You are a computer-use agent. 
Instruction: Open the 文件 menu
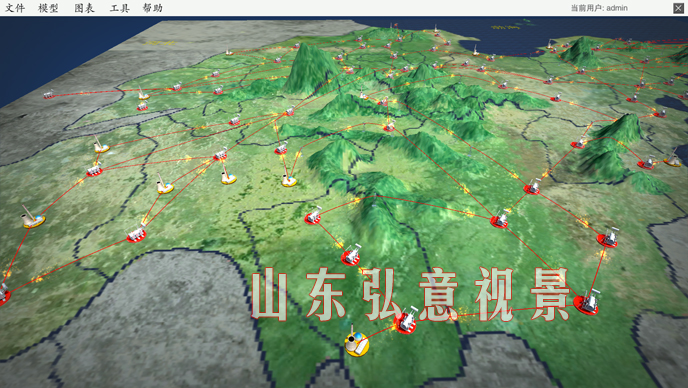[x=15, y=8]
